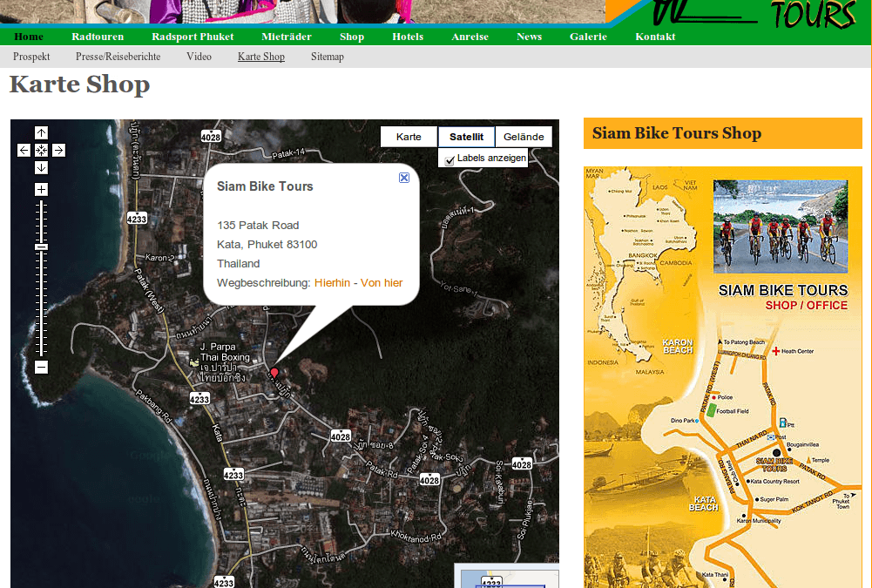The image size is (872, 588).
Task: Toggle the Labels anzeigen checkbox
Action: point(450,161)
